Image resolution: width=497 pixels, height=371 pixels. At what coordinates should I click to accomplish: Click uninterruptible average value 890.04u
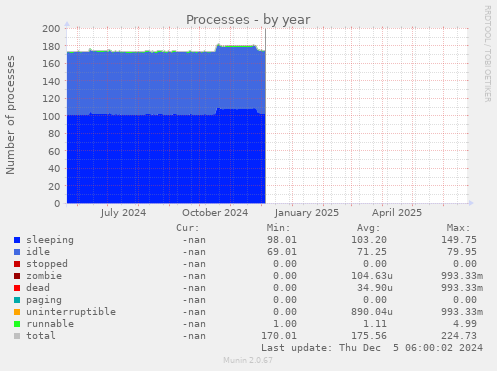tap(372, 312)
